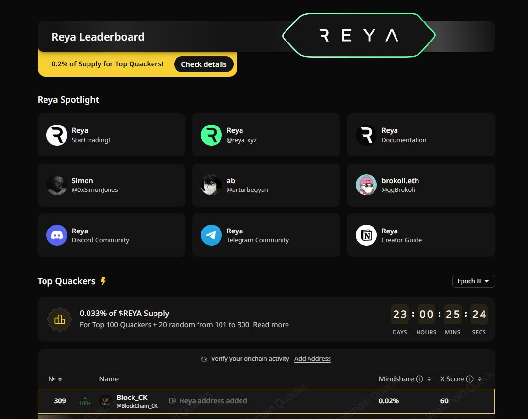Screen dimensions: 528x420
Task: Select the ab @arturbegyan avatar
Action: point(211,185)
